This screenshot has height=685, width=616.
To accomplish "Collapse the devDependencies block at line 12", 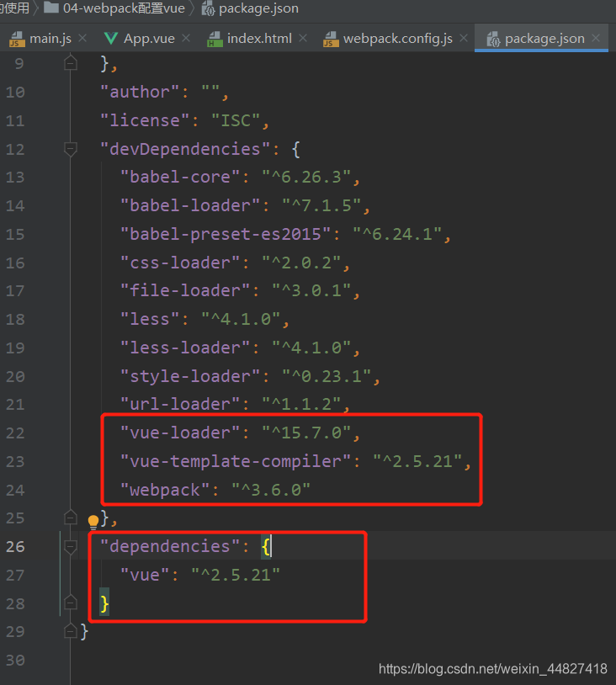I will tap(71, 149).
